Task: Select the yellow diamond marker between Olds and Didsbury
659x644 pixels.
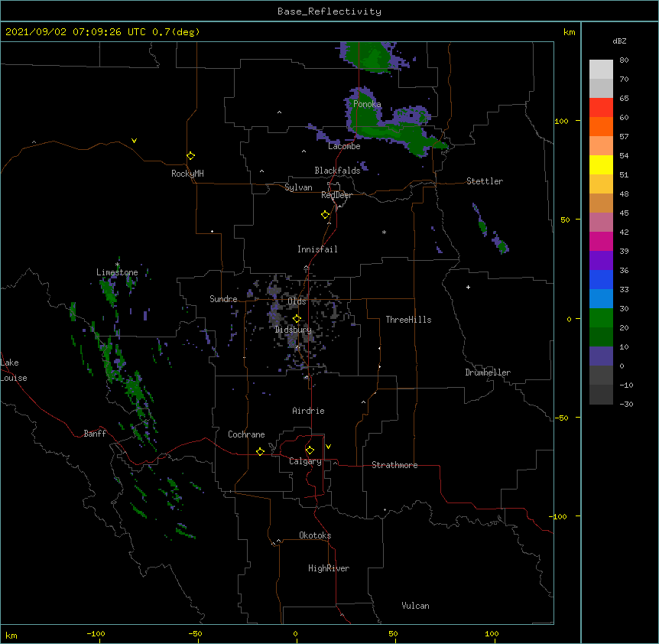Action: pos(297,319)
